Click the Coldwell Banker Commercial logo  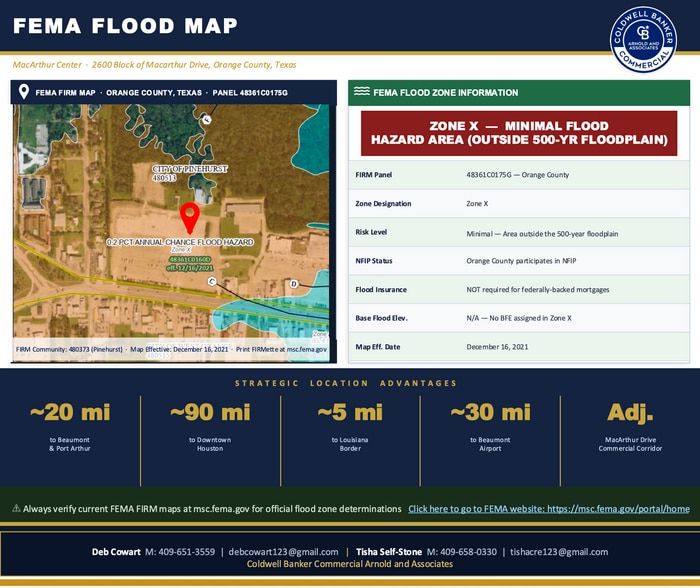tap(643, 40)
